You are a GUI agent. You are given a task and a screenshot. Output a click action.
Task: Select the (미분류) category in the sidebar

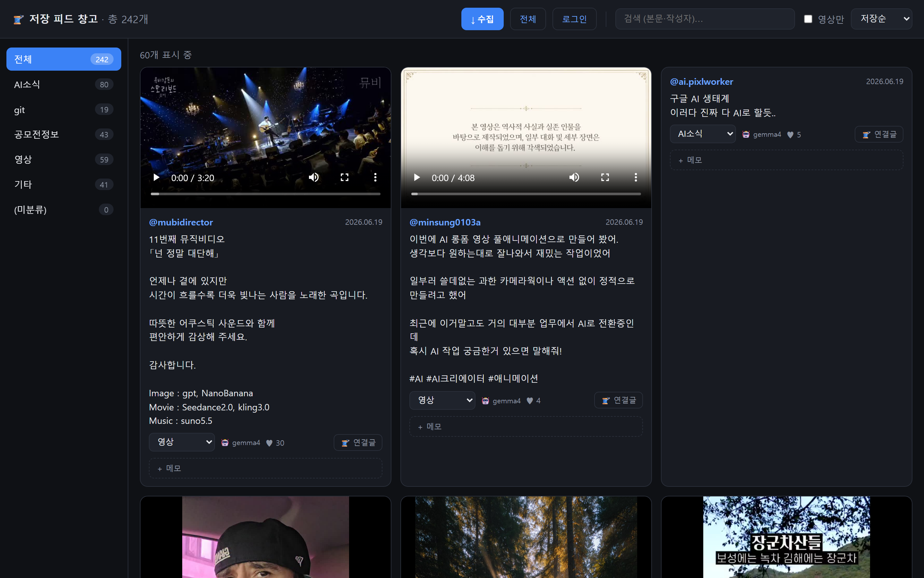tap(64, 209)
